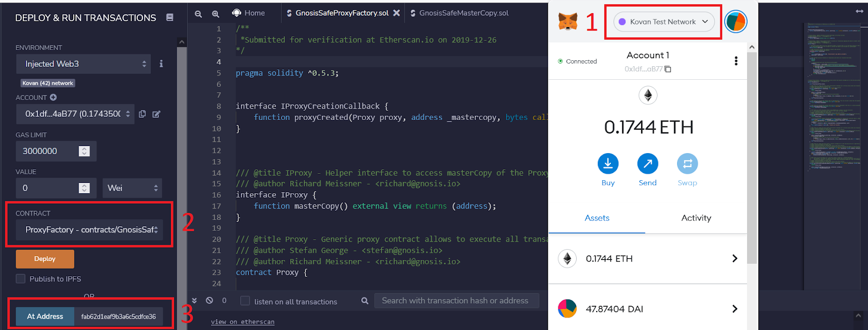This screenshot has width=868, height=330.
Task: Click the editor code minimap
Action: coord(833,98)
